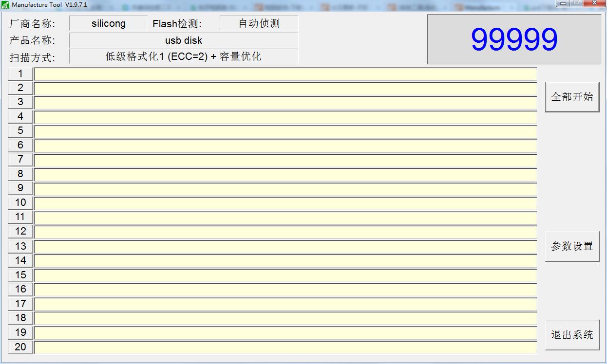Click port number 13 button
This screenshot has height=364, width=607.
[20, 246]
